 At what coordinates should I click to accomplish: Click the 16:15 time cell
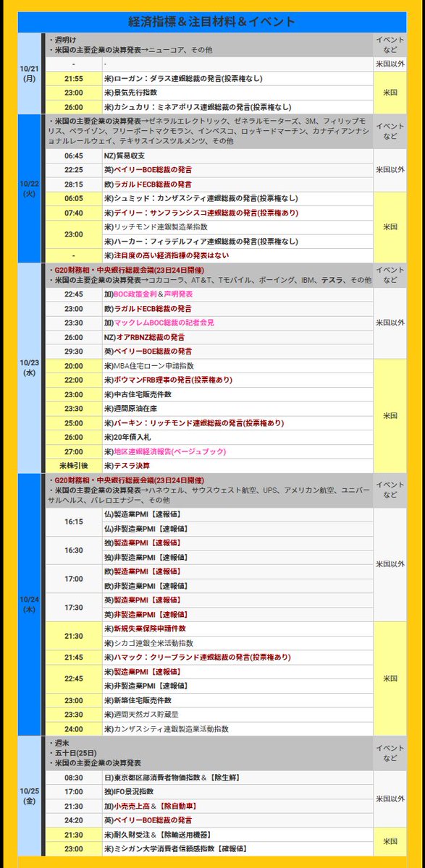tap(73, 522)
